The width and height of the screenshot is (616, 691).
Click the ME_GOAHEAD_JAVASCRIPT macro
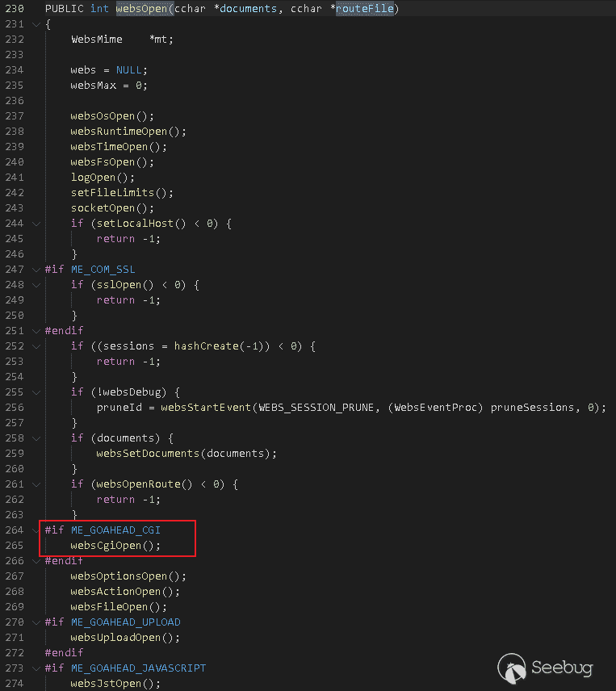(x=138, y=668)
